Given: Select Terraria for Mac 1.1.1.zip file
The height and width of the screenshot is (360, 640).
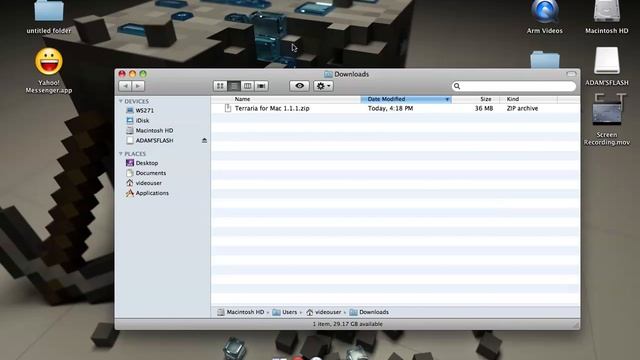Looking at the screenshot, I should [272, 109].
